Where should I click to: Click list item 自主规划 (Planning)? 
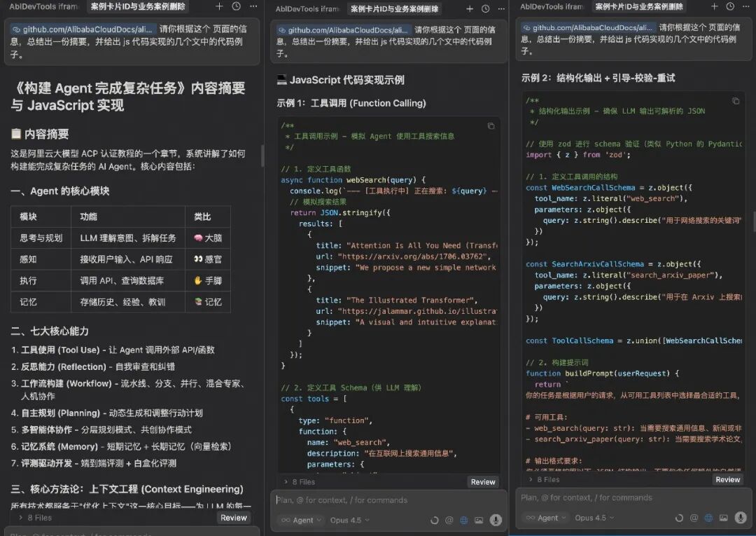click(106, 413)
